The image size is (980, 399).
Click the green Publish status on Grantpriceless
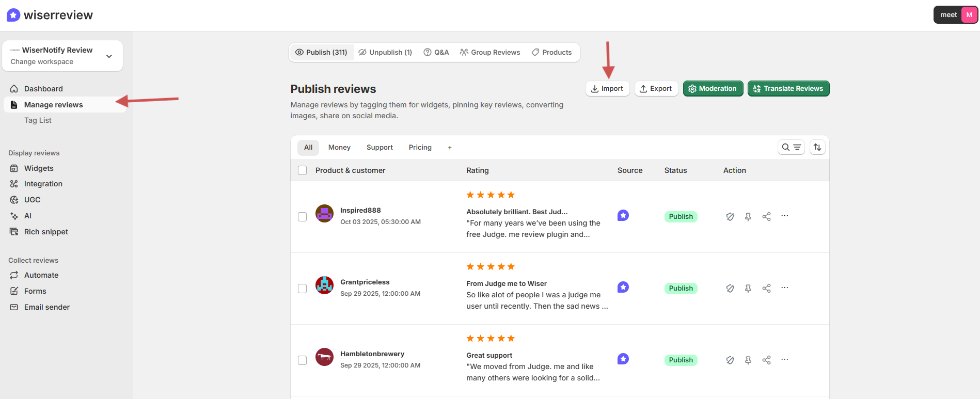click(681, 289)
